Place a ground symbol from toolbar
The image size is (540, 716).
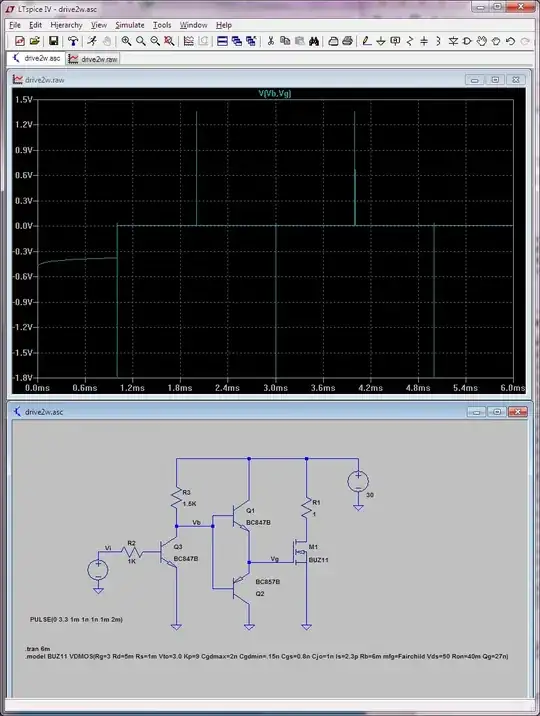click(x=381, y=41)
